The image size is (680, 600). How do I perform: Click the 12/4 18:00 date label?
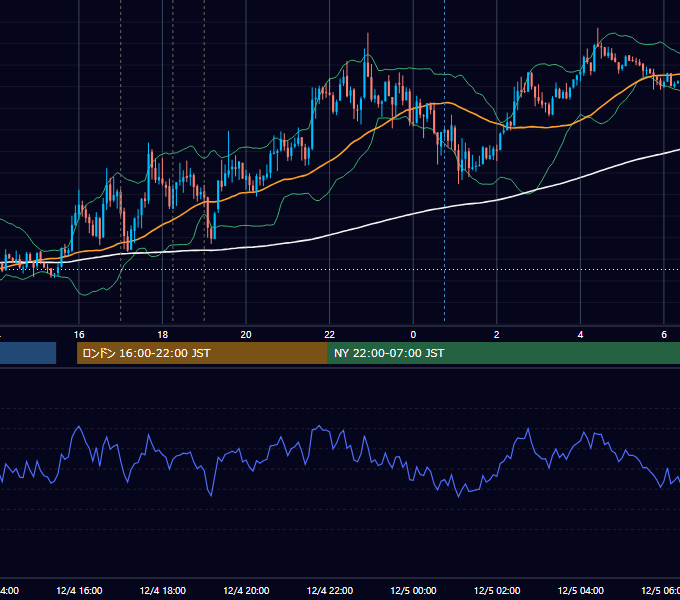pyautogui.click(x=163, y=591)
